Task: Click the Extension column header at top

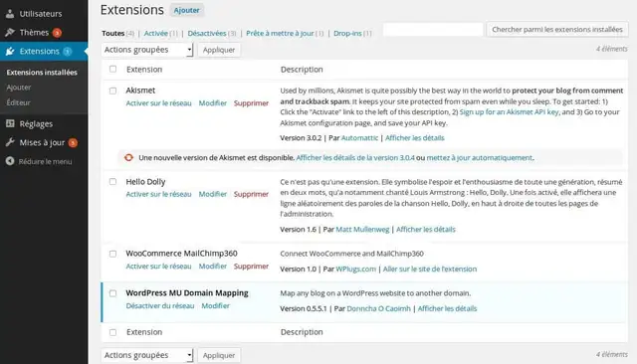Action: (x=144, y=70)
